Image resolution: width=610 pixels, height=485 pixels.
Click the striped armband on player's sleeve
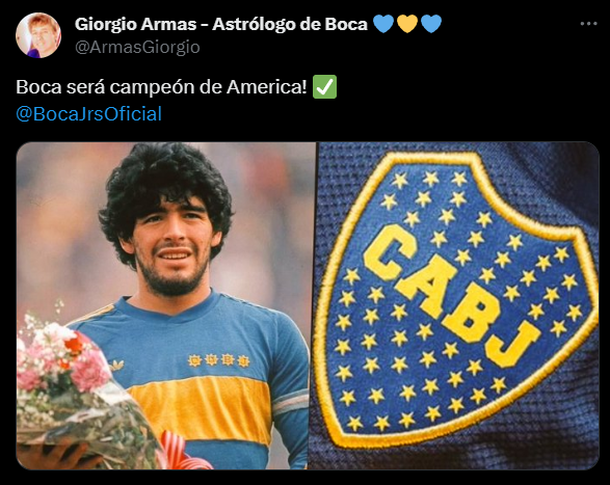click(290, 401)
